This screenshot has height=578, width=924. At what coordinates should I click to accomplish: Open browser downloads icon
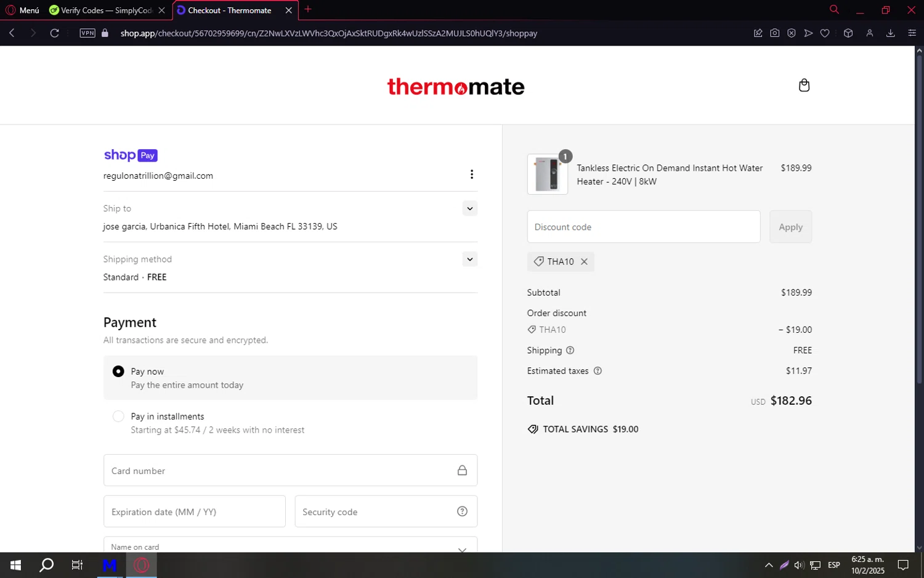click(x=891, y=33)
